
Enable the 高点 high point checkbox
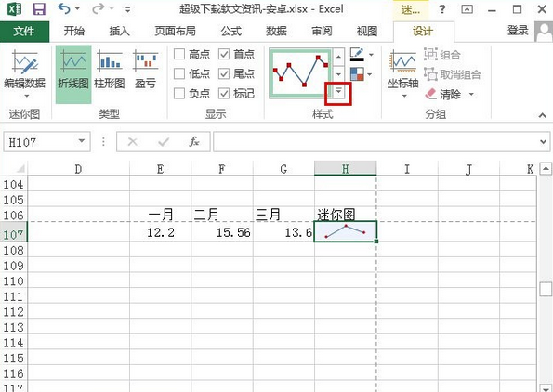tap(179, 54)
